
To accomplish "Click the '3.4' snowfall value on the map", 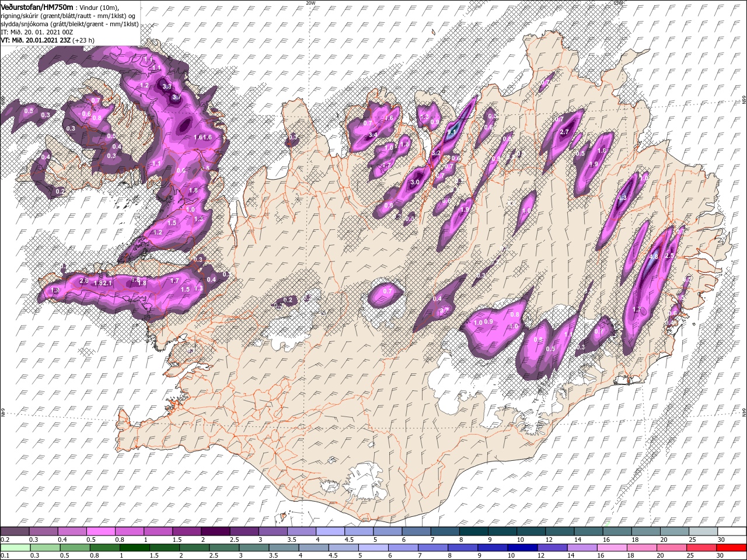I will [x=373, y=135].
